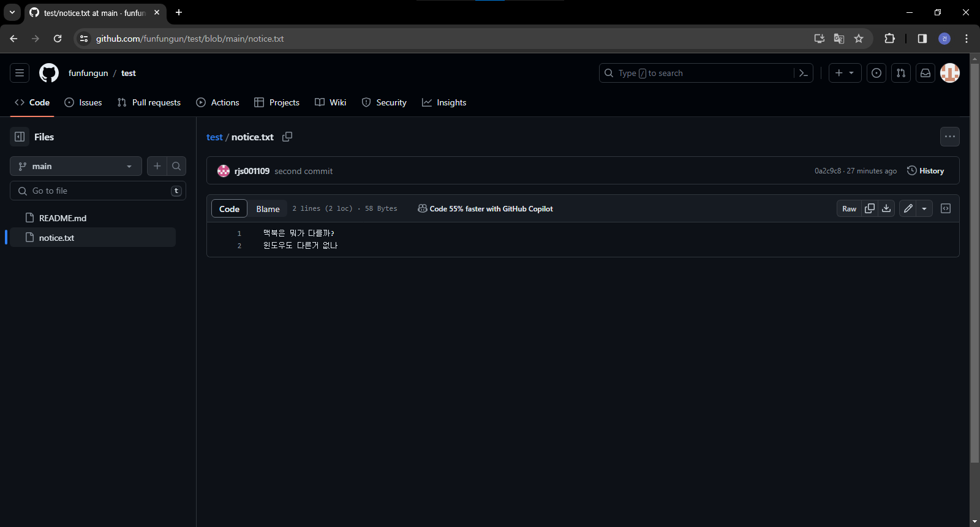Viewport: 980px width, 527px height.
Task: Click the test breadcrumb link
Action: tap(214, 137)
